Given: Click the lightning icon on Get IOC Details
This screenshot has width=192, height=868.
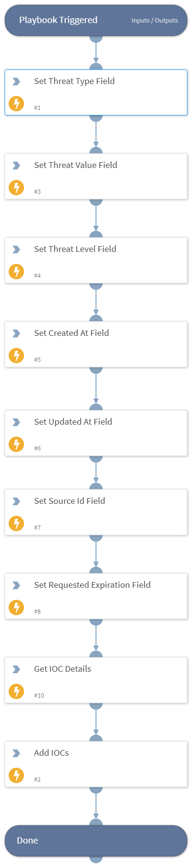Looking at the screenshot, I should click(16, 691).
